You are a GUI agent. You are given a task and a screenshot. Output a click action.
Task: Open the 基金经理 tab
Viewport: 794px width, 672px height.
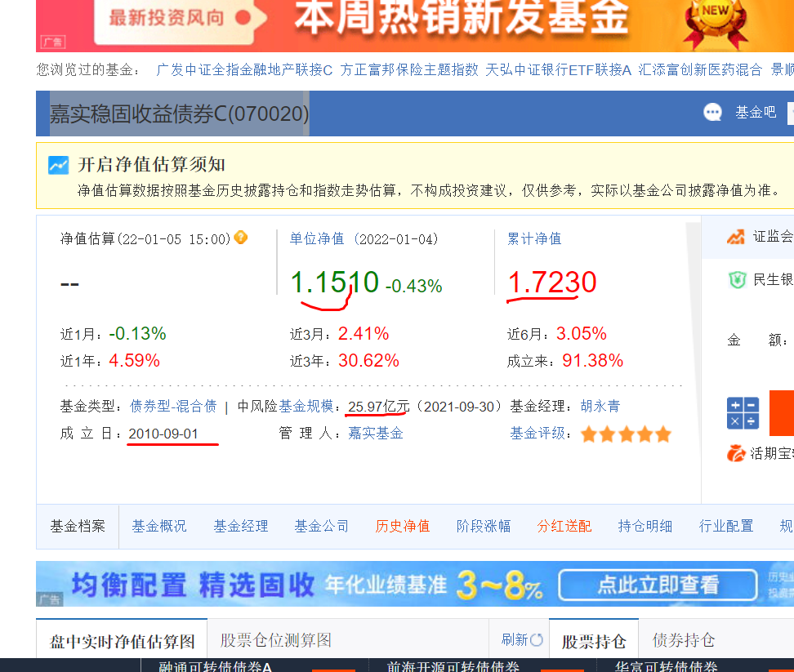click(240, 527)
